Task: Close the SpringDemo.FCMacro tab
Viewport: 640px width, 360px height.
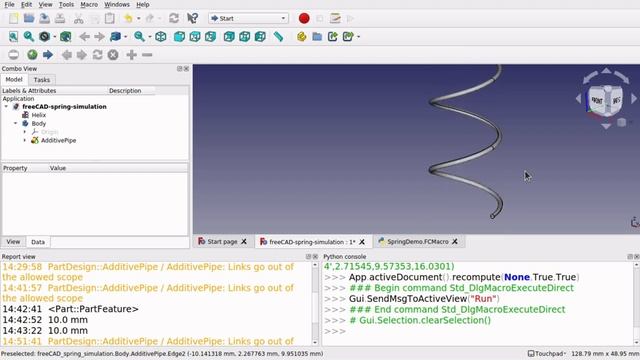Action: coord(455,242)
